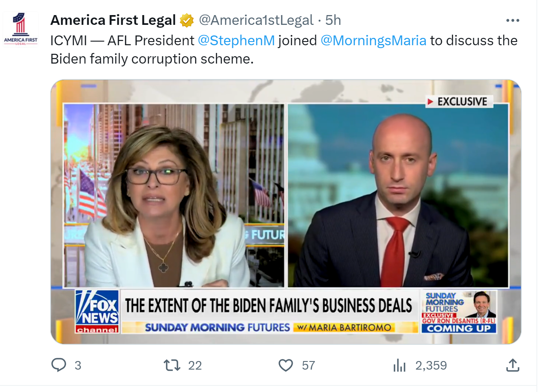Reply to the tweet via speech bubble icon
Screen dimensions: 545x392
pos(59,365)
